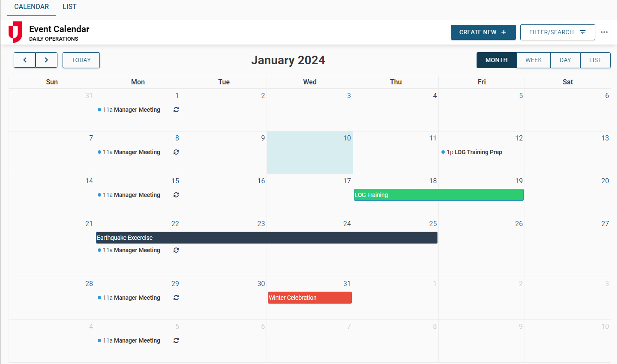Click the red shield app logo
This screenshot has height=364, width=618.
point(16,32)
